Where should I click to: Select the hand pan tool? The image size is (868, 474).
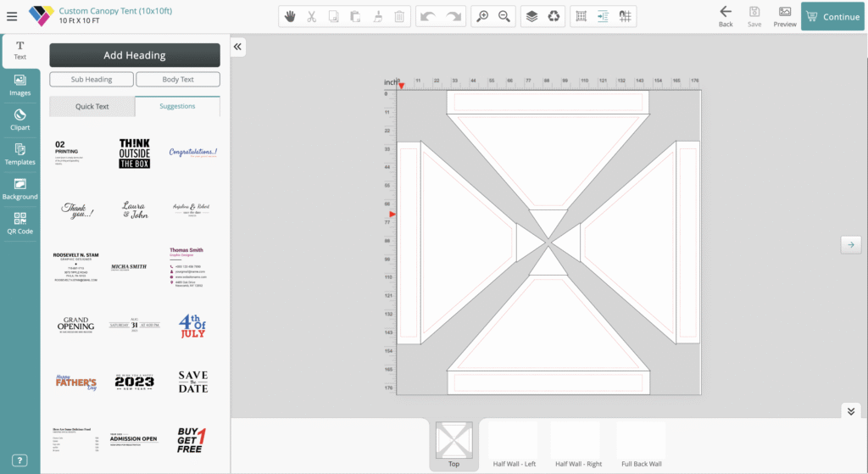pyautogui.click(x=290, y=16)
